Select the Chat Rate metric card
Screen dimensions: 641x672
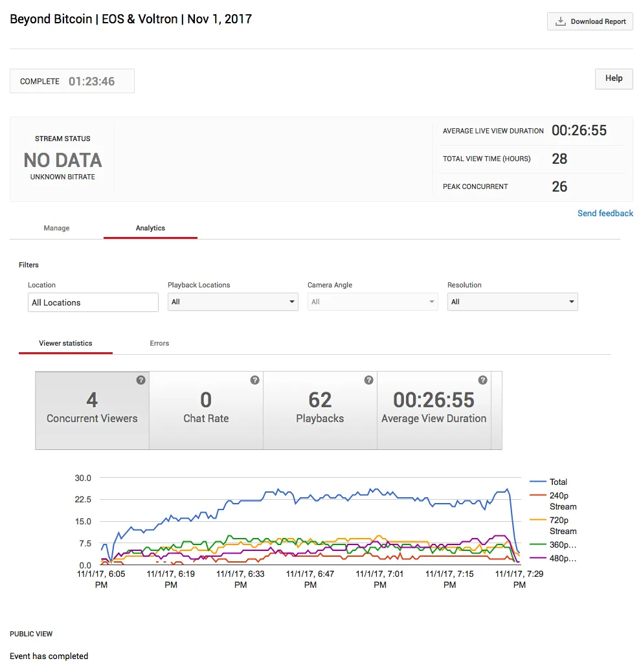point(207,410)
